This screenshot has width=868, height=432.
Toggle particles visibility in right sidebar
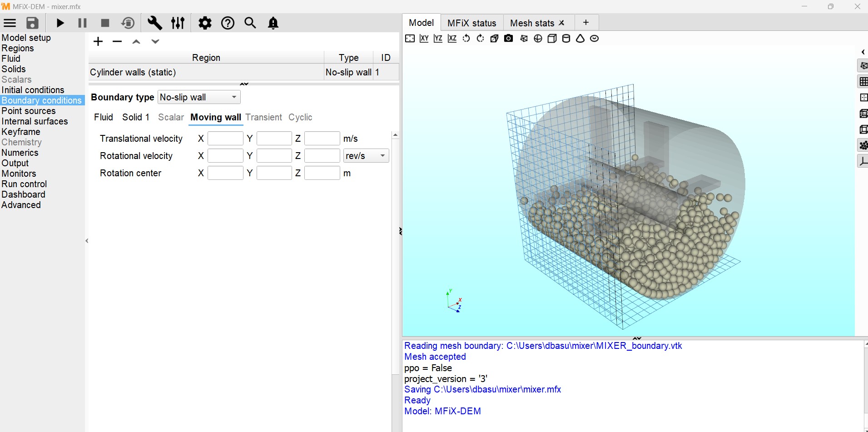[863, 145]
